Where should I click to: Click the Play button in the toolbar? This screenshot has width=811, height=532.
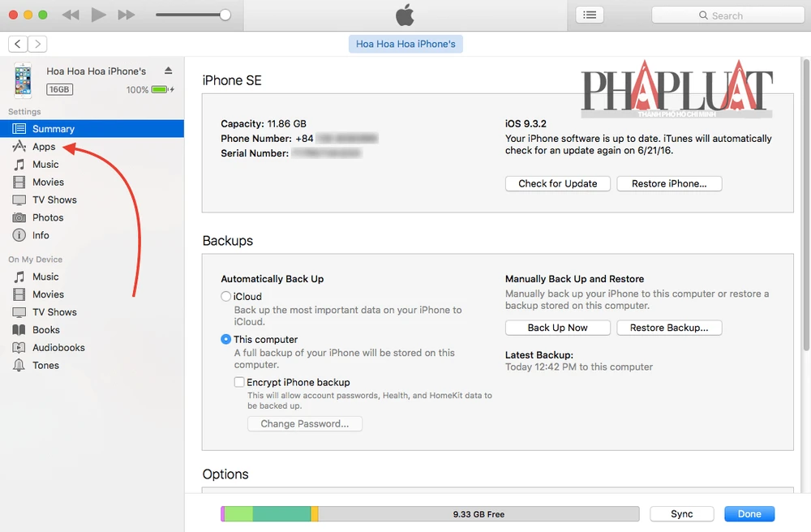coord(98,15)
